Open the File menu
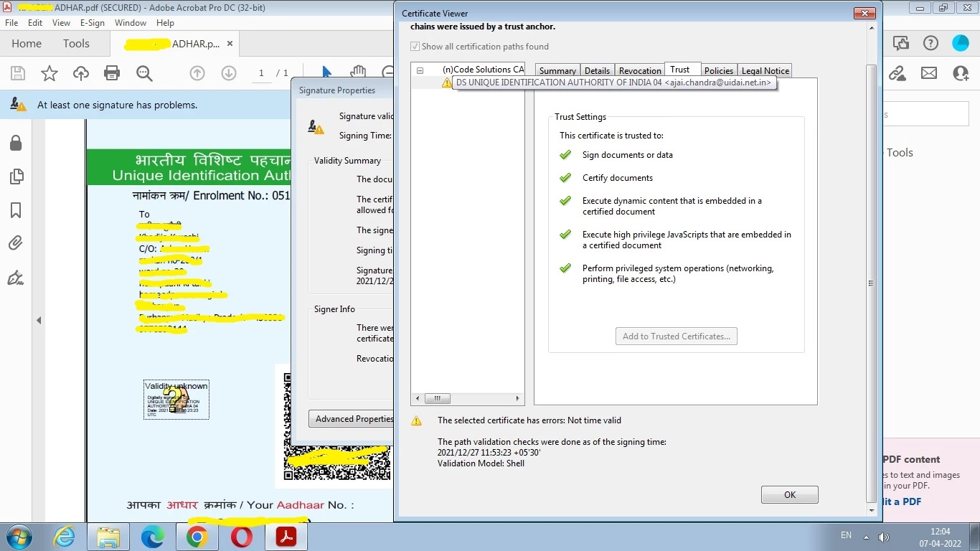Image resolution: width=980 pixels, height=551 pixels. (11, 23)
